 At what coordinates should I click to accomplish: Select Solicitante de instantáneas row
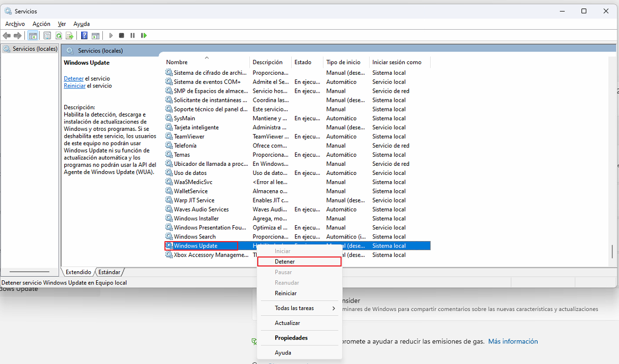[x=297, y=100]
